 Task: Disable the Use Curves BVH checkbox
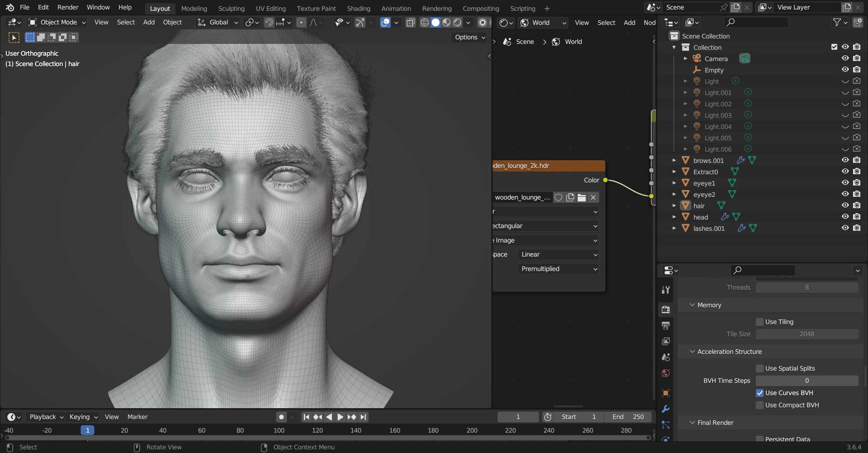pyautogui.click(x=759, y=393)
